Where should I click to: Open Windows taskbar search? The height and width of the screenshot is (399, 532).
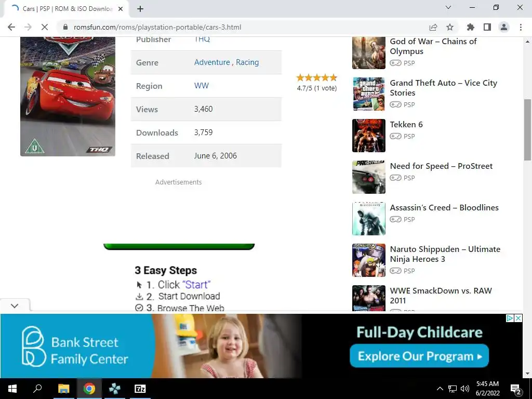point(37,389)
